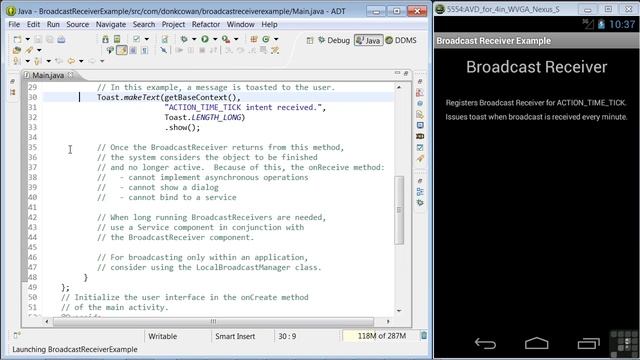Click the Search flashlight toolbar icon

click(x=29, y=50)
